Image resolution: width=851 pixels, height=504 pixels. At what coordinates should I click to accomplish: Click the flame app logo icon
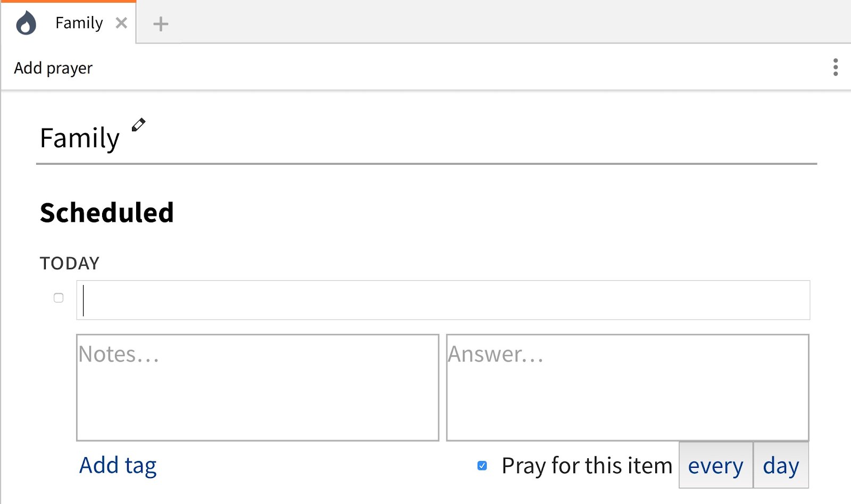(26, 23)
